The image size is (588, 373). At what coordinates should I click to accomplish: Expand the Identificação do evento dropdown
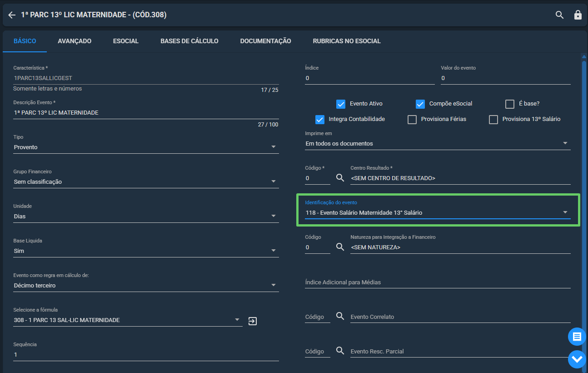pos(438,212)
